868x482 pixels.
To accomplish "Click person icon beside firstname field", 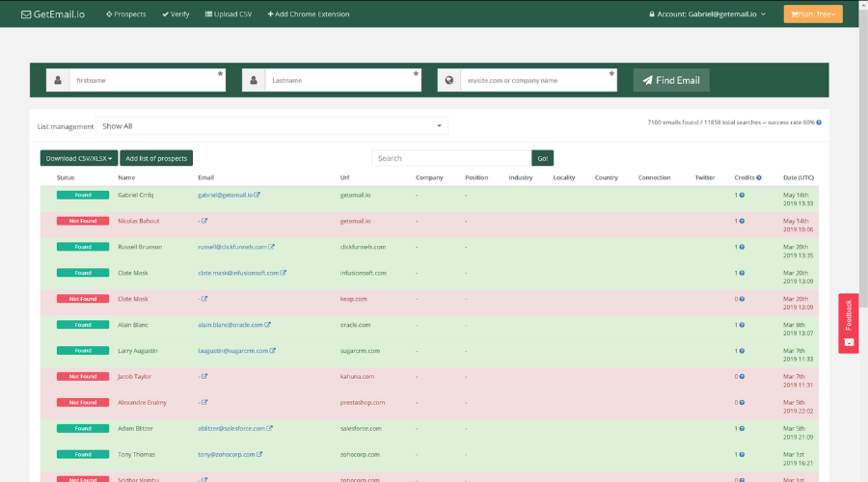I will tap(58, 80).
